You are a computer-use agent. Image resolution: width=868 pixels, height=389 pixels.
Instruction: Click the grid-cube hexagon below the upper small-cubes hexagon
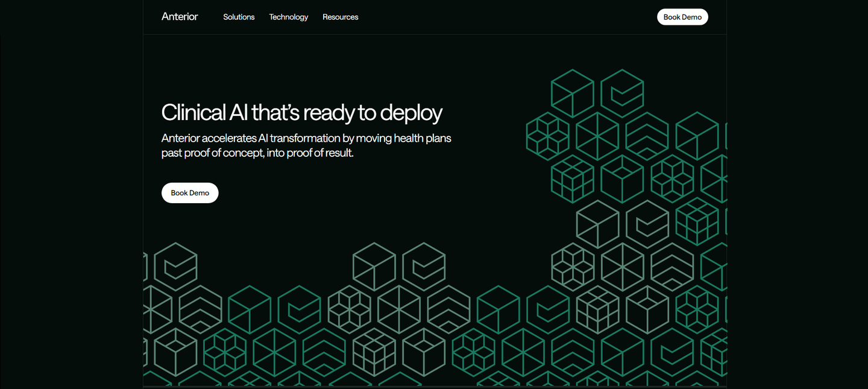(573, 179)
